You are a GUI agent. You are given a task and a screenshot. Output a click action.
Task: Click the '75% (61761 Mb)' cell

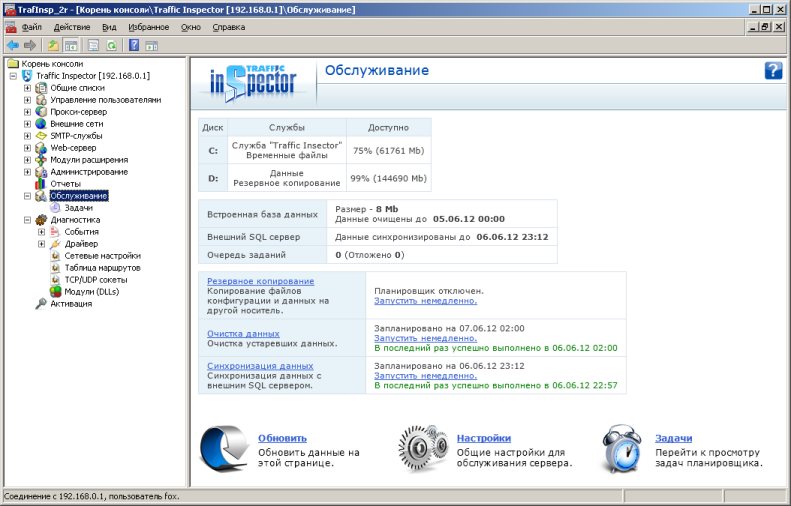(388, 150)
